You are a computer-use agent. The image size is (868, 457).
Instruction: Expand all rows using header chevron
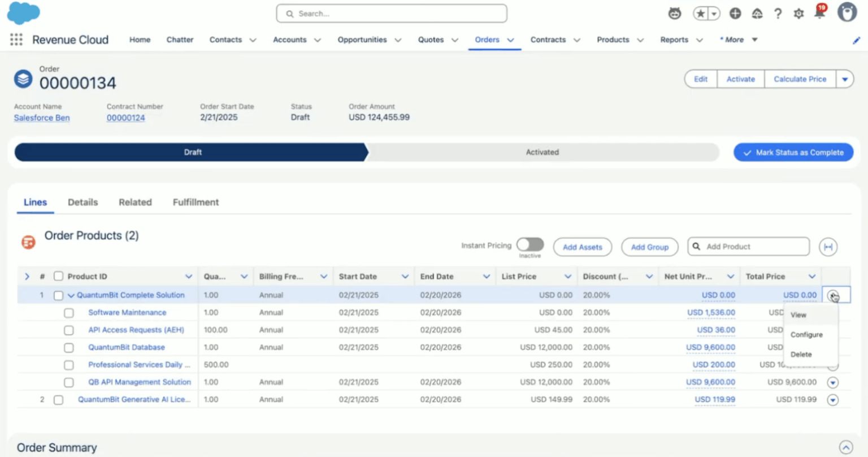click(27, 277)
